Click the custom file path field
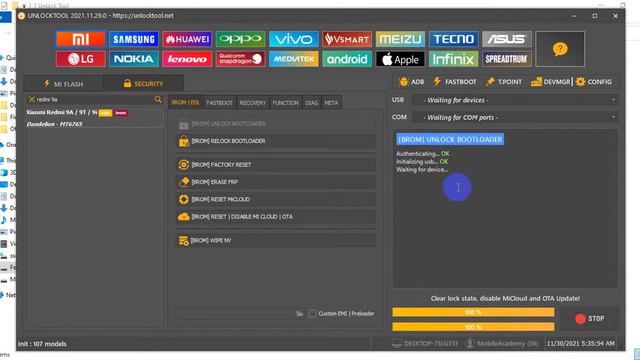The height and width of the screenshot is (360, 640). [235, 313]
